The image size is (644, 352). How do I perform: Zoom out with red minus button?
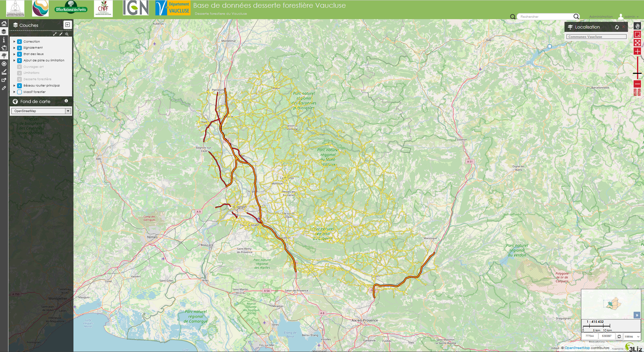(637, 84)
